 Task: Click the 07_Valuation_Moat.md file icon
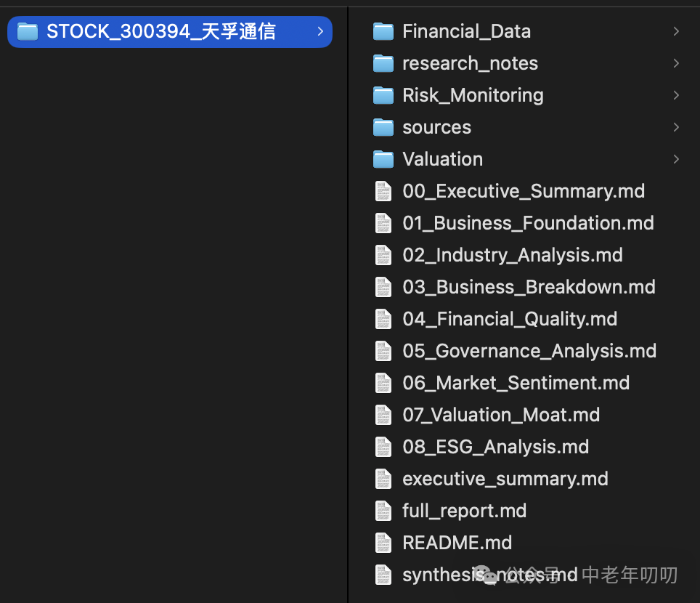click(x=383, y=415)
